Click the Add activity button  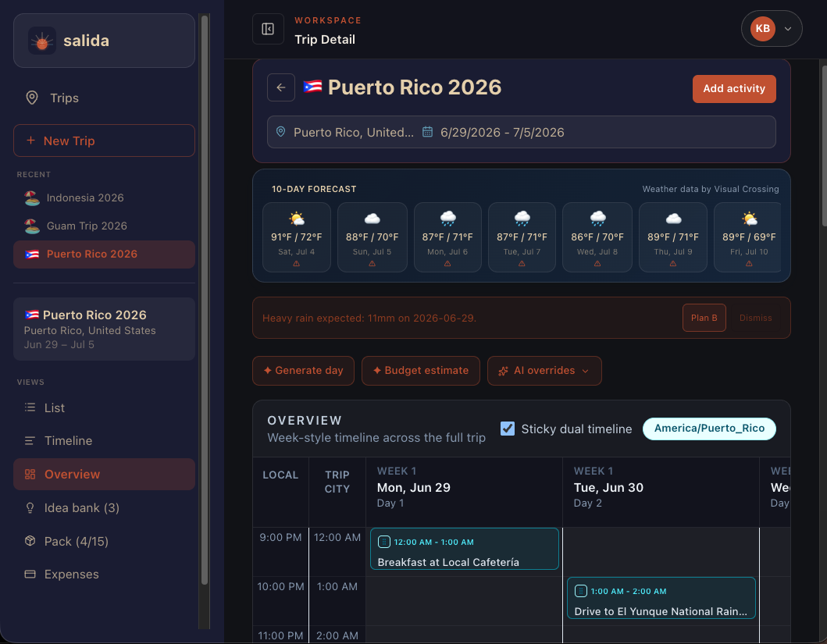click(x=734, y=88)
